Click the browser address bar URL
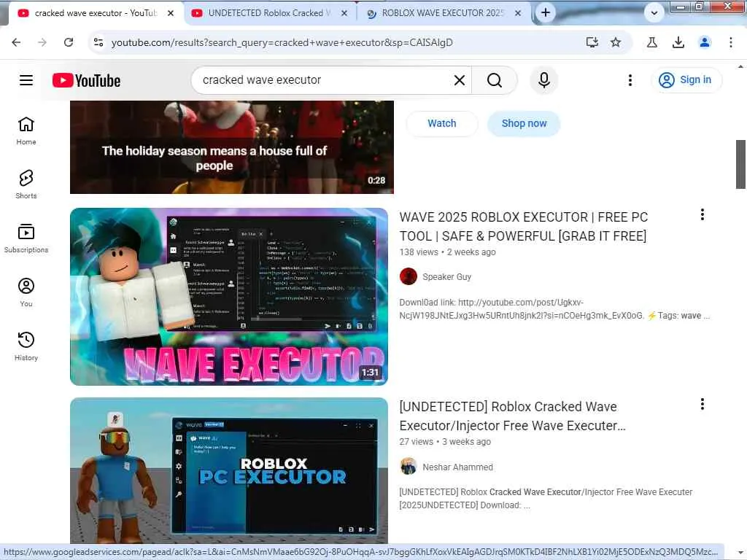Viewport: 747px width, 560px height. coord(282,42)
